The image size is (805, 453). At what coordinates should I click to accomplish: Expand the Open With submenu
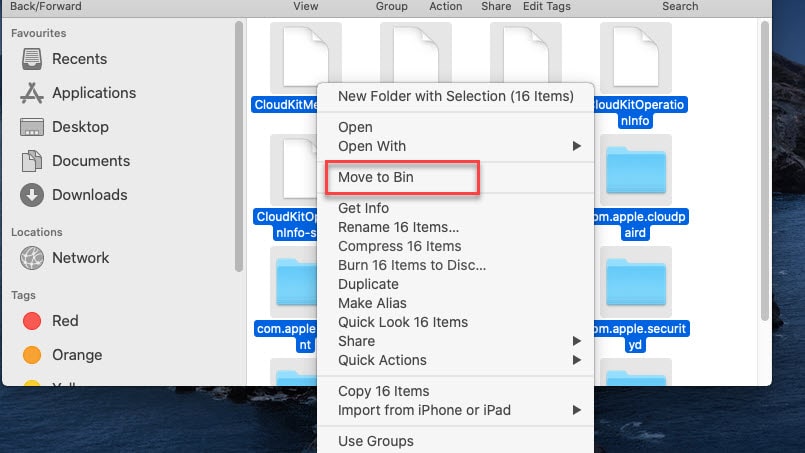[455, 146]
